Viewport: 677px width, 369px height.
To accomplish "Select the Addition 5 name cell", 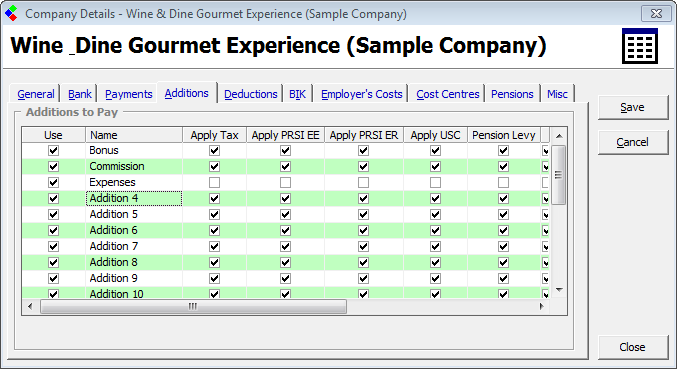I will (134, 214).
